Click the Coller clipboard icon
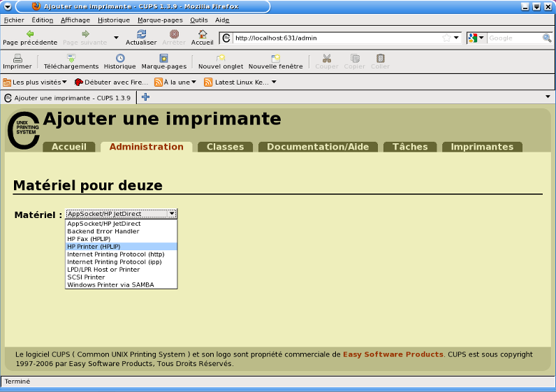The height and width of the screenshot is (392, 556). (x=381, y=58)
